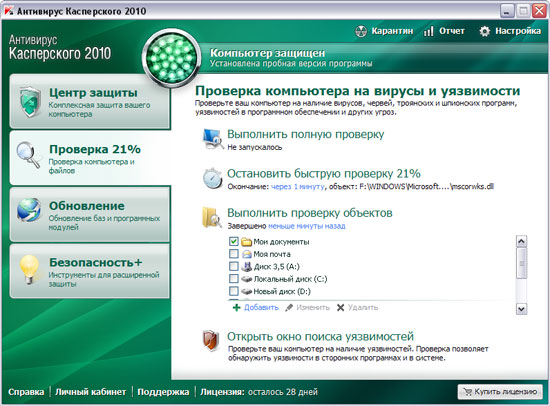The image size is (550, 406).
Task: Click the 'меньше минуты назад' link
Action: (x=307, y=226)
